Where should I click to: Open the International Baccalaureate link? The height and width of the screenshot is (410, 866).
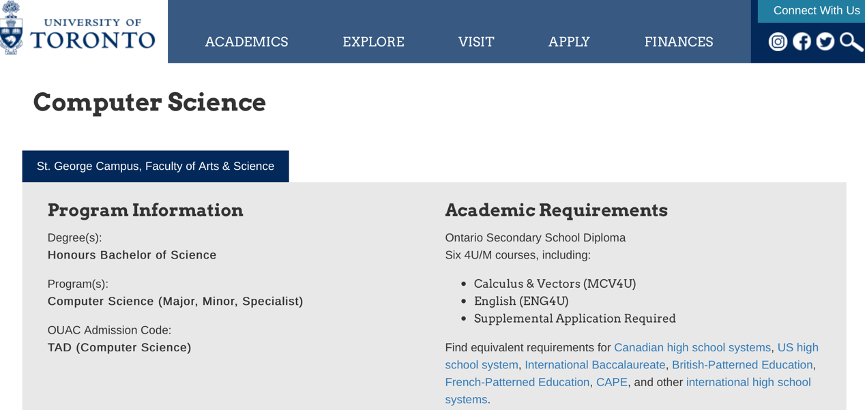coord(595,365)
